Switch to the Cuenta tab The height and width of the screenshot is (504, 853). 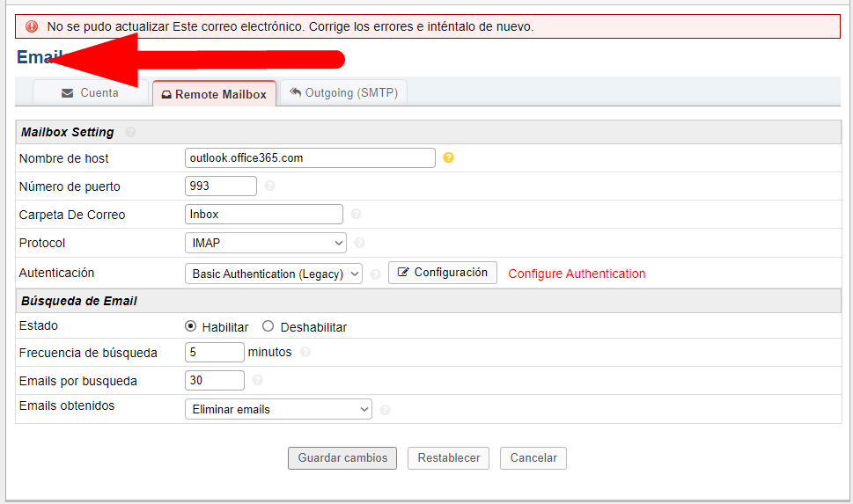89,93
